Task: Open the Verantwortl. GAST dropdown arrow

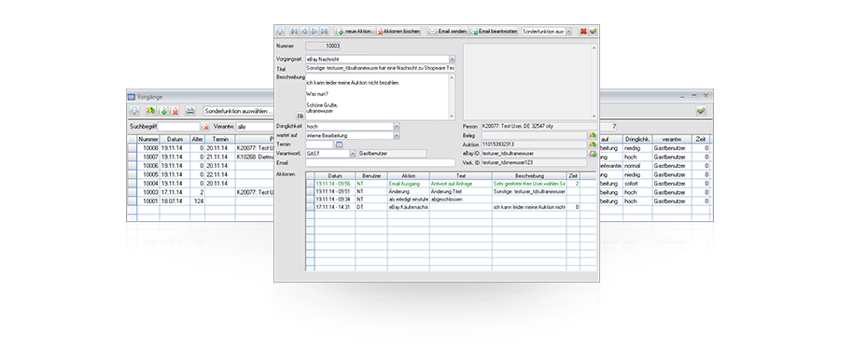Action: (x=353, y=153)
